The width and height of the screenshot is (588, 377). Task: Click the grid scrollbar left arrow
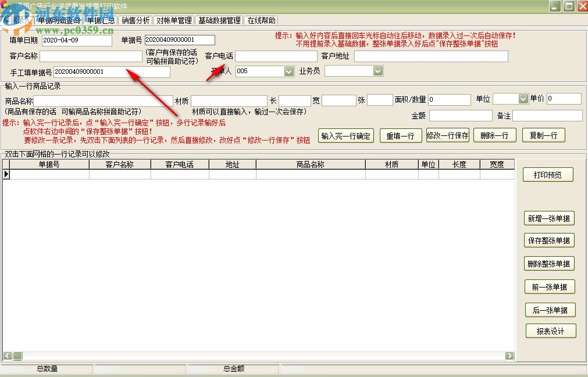[x=8, y=356]
